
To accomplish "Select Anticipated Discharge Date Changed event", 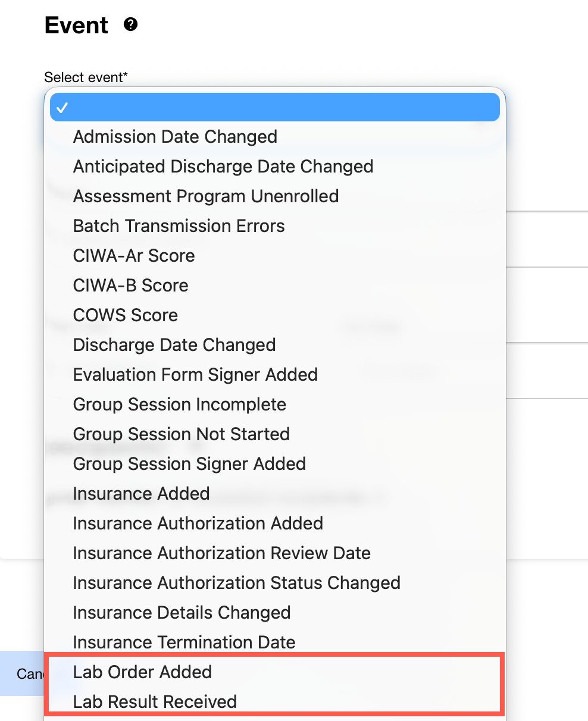I will pos(223,167).
